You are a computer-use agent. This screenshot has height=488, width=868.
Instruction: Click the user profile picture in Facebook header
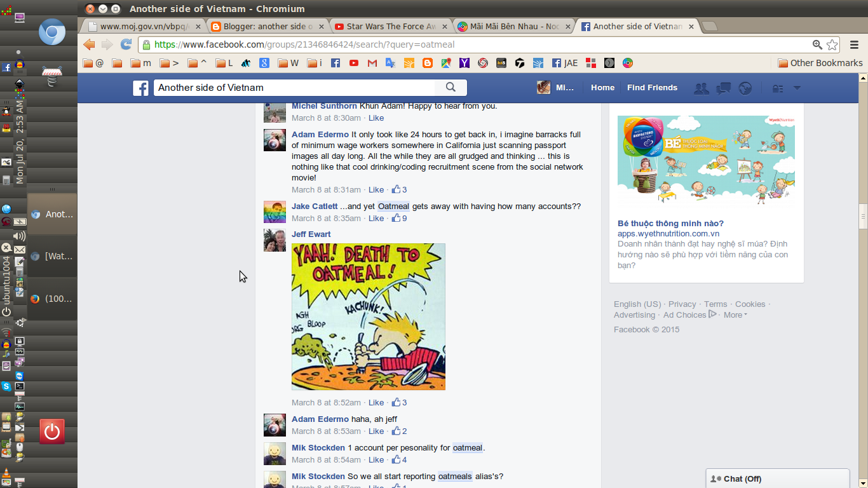tap(543, 88)
